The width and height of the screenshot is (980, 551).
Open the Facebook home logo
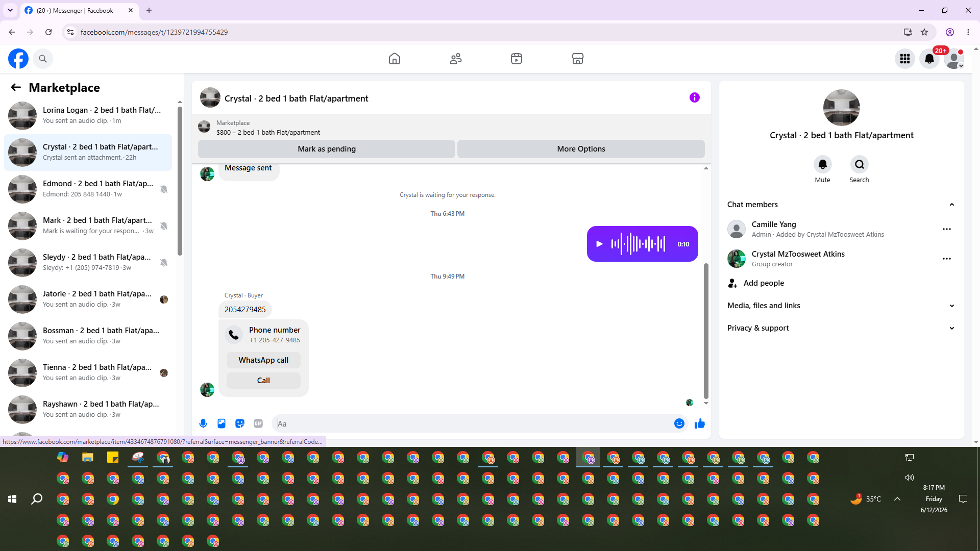(18, 59)
